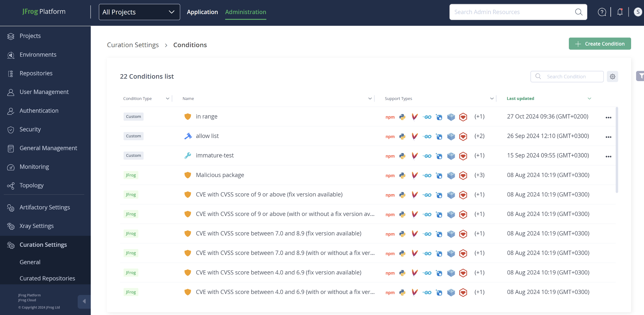Click '26 Sep 2024 12:10 (GMT+0300)' date
Screen dimensions: 644x315
pyautogui.click(x=548, y=136)
